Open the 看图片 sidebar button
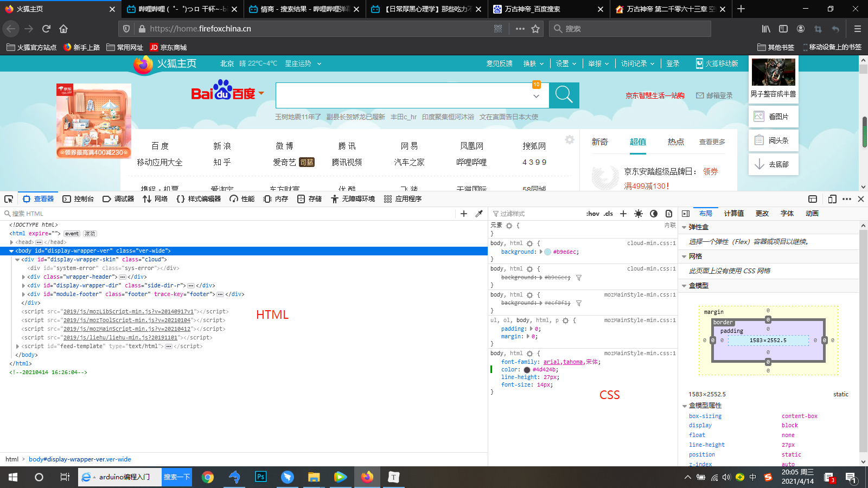Image resolution: width=868 pixels, height=488 pixels. pyautogui.click(x=774, y=117)
